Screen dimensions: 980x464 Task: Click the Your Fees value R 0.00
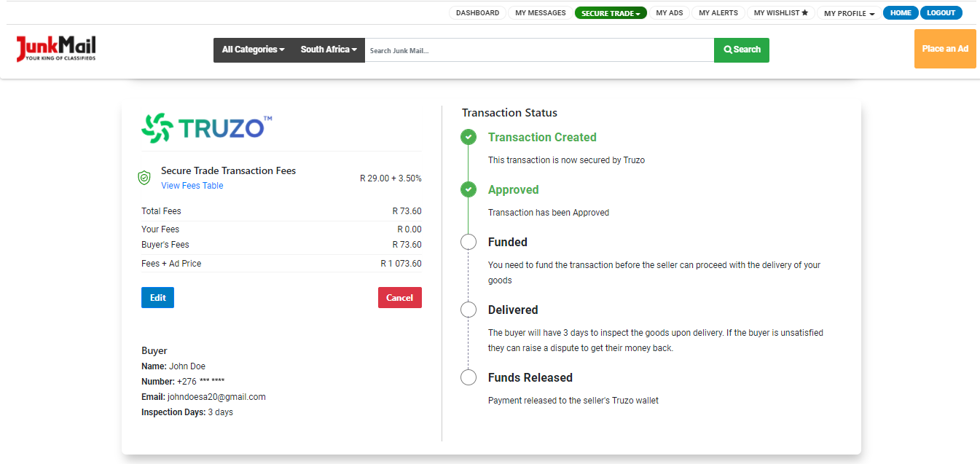click(409, 229)
